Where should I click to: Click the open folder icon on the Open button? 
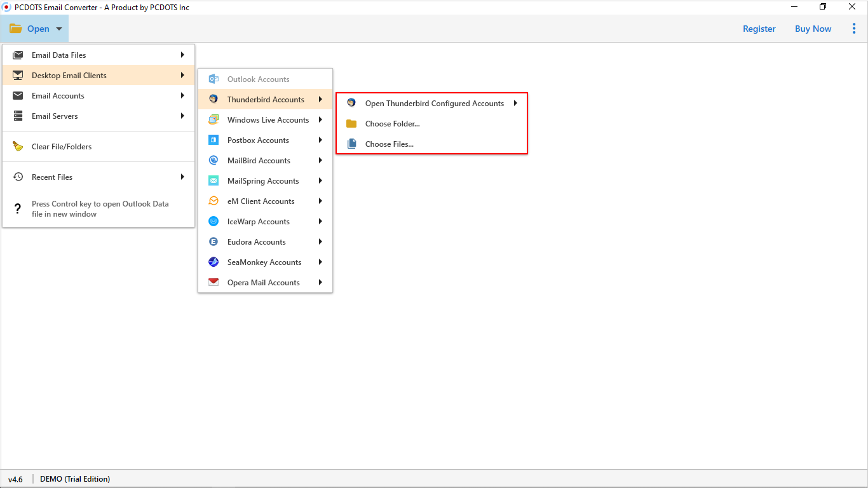[x=16, y=29]
